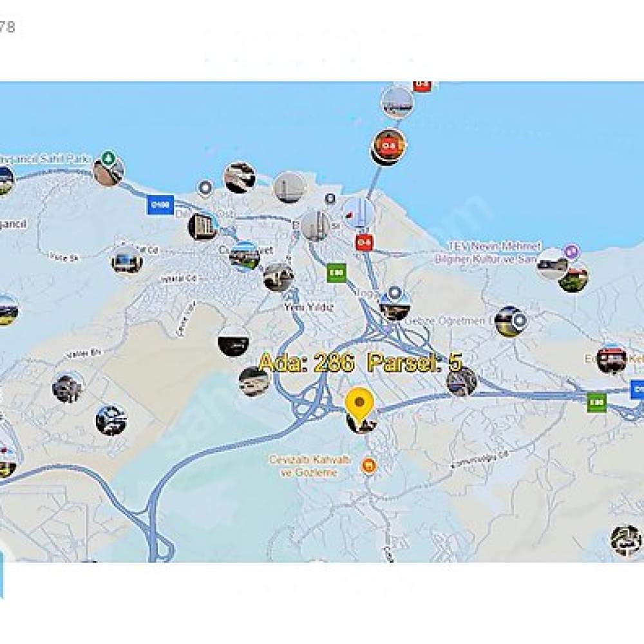The image size is (644, 644).
Task: Click the purple culture venue icon by TEV Nevin Mehmet
Action: (571, 251)
